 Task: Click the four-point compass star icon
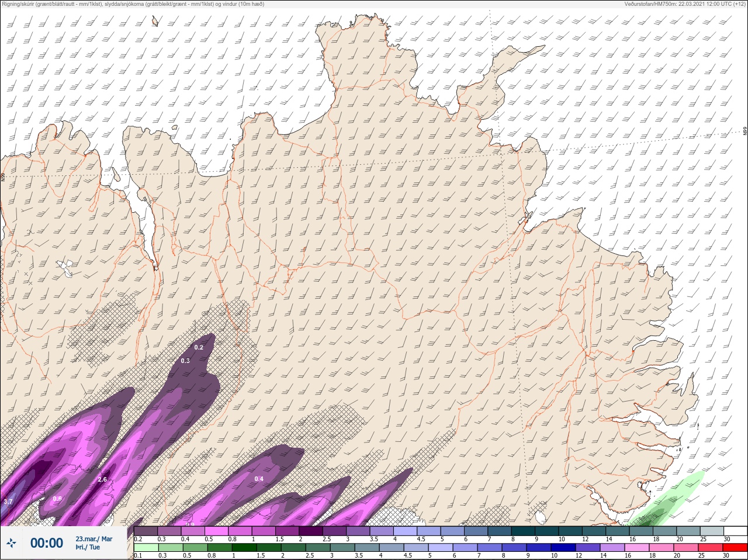[11, 543]
